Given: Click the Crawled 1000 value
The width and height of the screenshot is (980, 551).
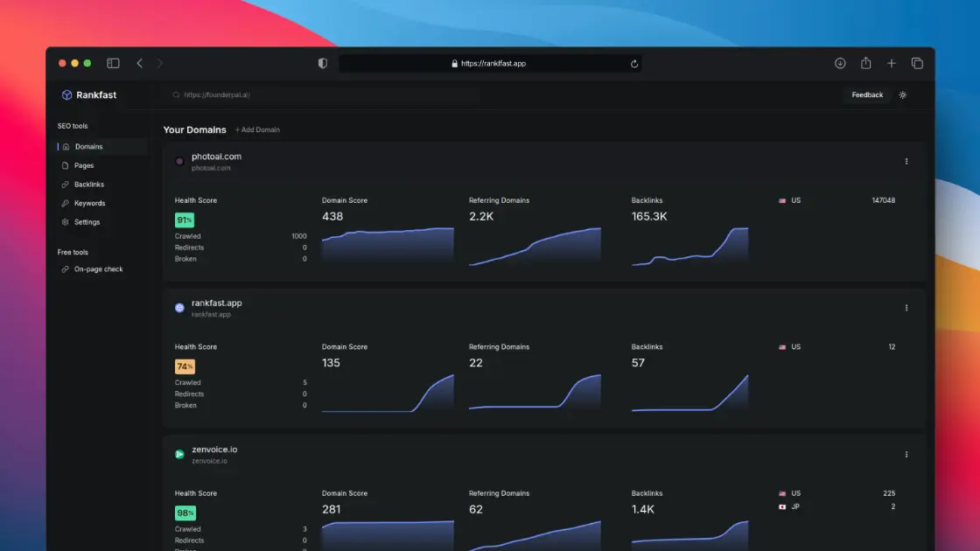Looking at the screenshot, I should pos(298,236).
